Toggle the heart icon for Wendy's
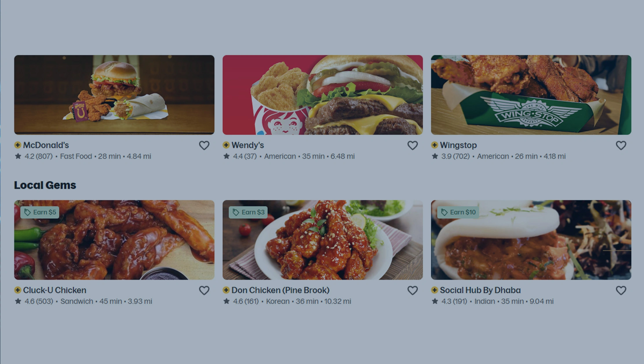This screenshot has height=364, width=644. coord(413,145)
